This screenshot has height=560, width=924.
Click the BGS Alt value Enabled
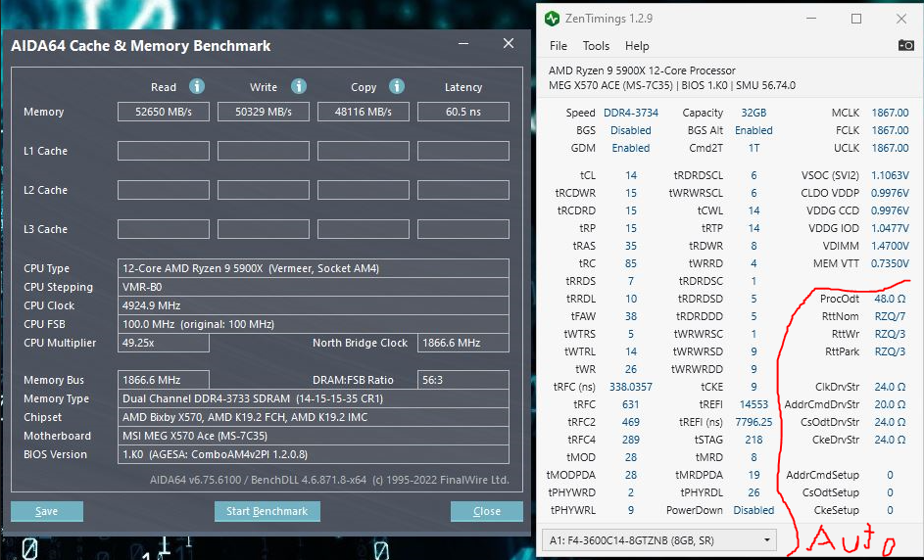[754, 130]
